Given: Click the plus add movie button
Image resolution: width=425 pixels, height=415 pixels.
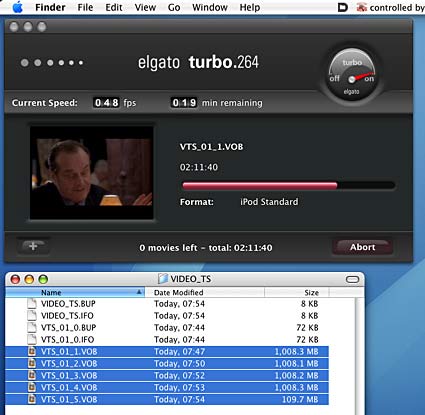Looking at the screenshot, I should click(33, 247).
